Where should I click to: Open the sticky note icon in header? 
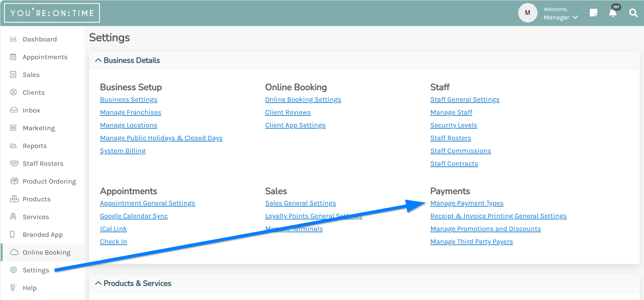coord(593,13)
